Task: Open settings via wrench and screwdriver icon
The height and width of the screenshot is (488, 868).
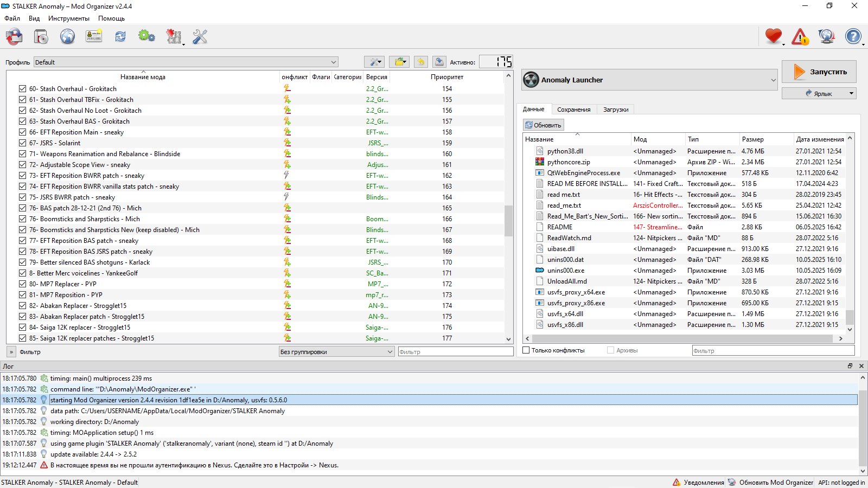Action: [x=200, y=37]
